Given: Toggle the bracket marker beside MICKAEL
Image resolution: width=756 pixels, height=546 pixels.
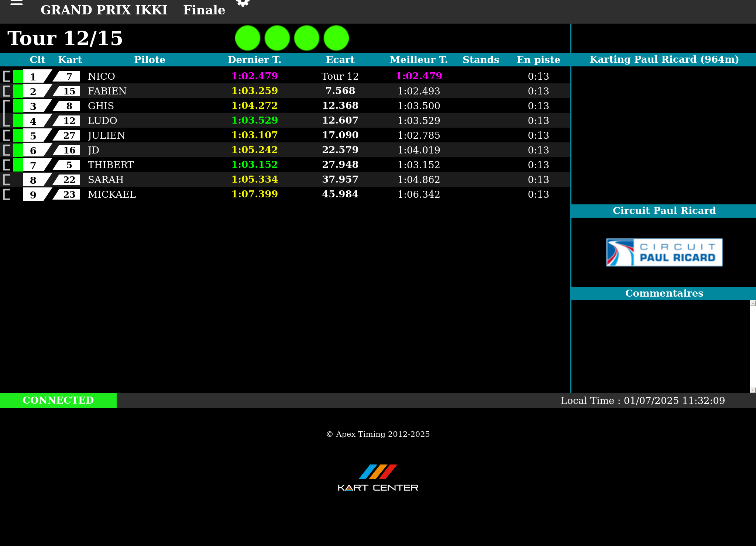Looking at the screenshot, I should point(6,194).
